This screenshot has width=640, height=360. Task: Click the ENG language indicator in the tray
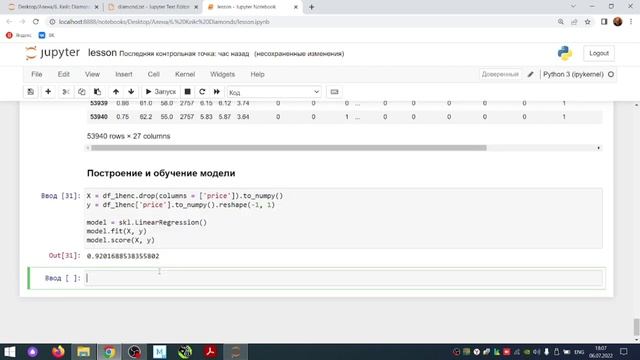(x=579, y=352)
